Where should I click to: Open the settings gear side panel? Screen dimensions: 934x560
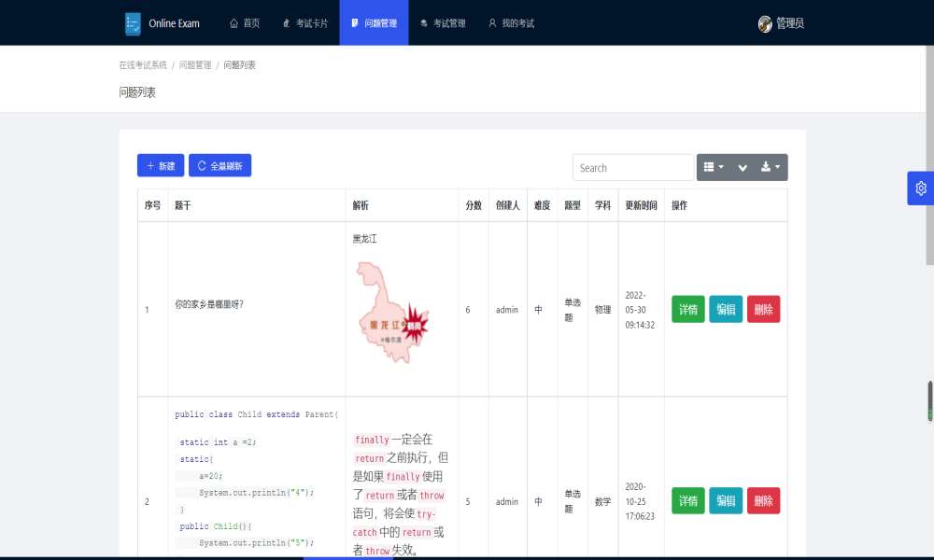(x=920, y=188)
